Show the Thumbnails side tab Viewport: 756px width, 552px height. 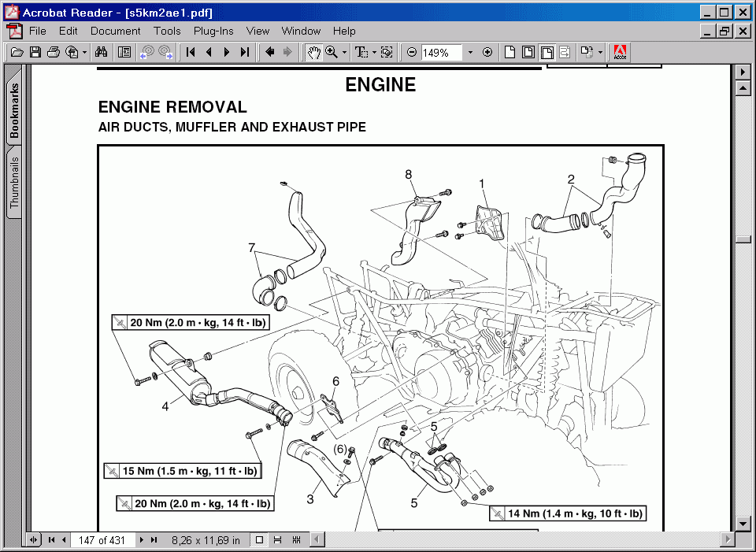click(x=14, y=182)
